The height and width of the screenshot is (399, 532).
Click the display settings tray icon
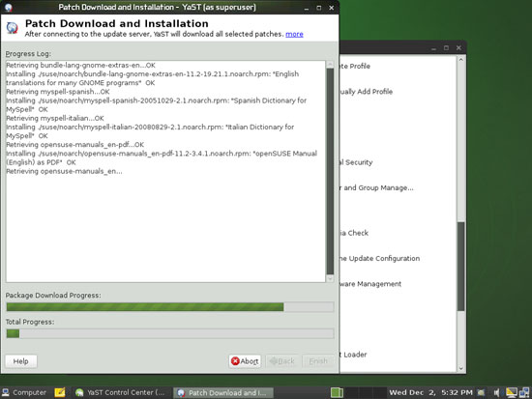pos(512,392)
